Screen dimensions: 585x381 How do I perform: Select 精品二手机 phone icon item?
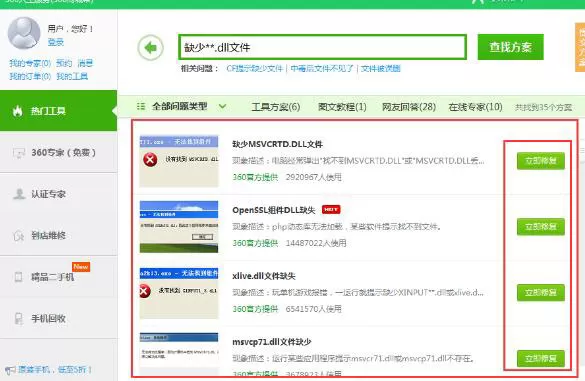pyautogui.click(x=59, y=277)
